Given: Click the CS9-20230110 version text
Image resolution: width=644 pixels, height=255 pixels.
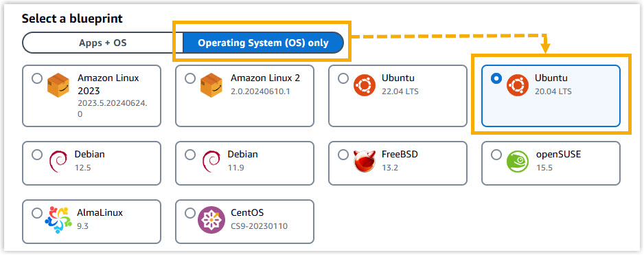Looking at the screenshot, I should click(259, 226).
